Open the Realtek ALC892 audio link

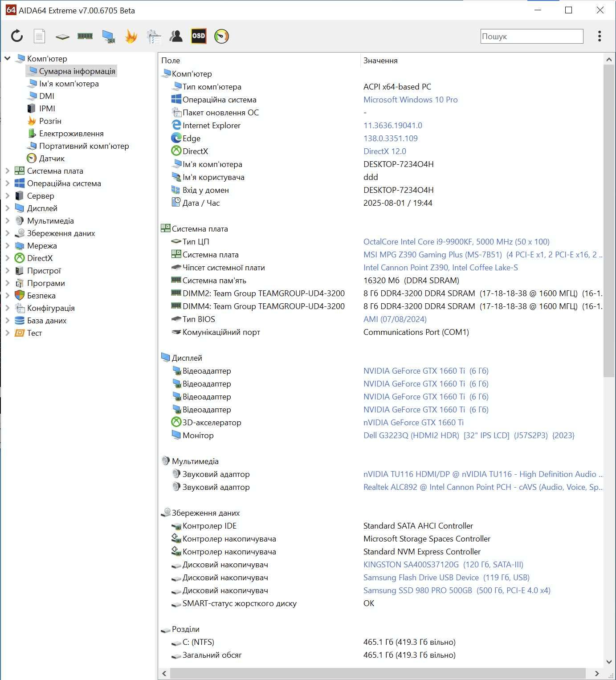click(x=483, y=487)
